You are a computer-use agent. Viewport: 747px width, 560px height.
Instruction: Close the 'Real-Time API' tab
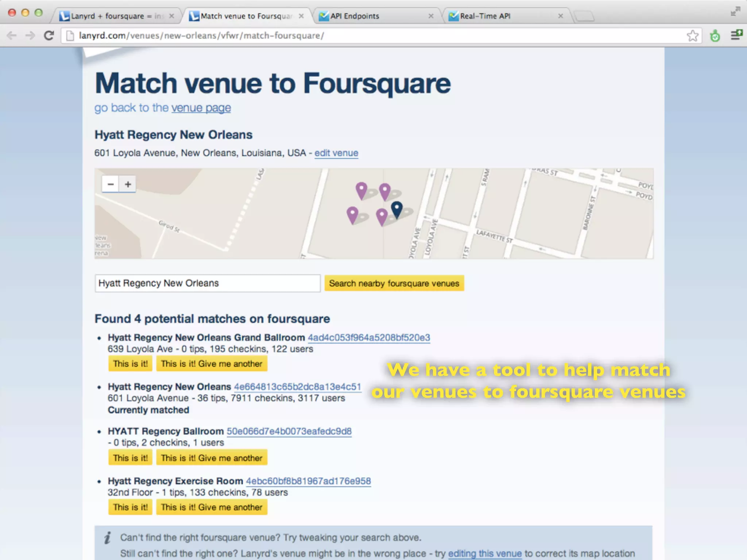coord(561,16)
